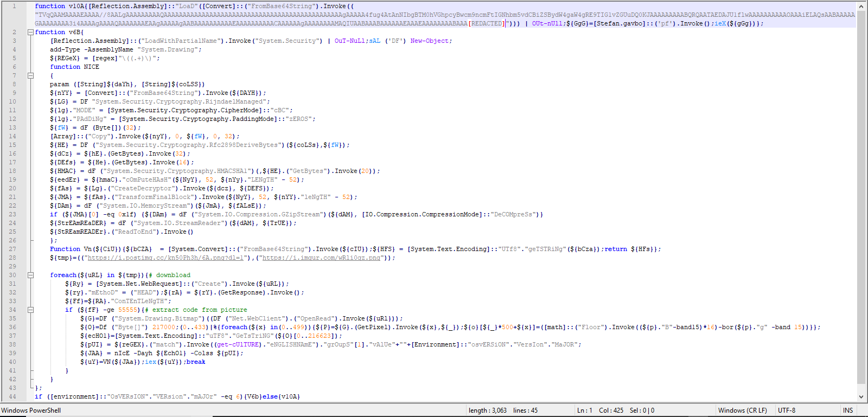Click the regex pattern on line 5
Screen dimensions: 868x417
coord(137,58)
